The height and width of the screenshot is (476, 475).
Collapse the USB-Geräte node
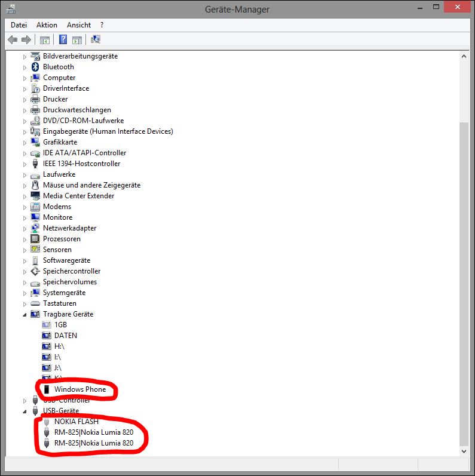pos(24,411)
